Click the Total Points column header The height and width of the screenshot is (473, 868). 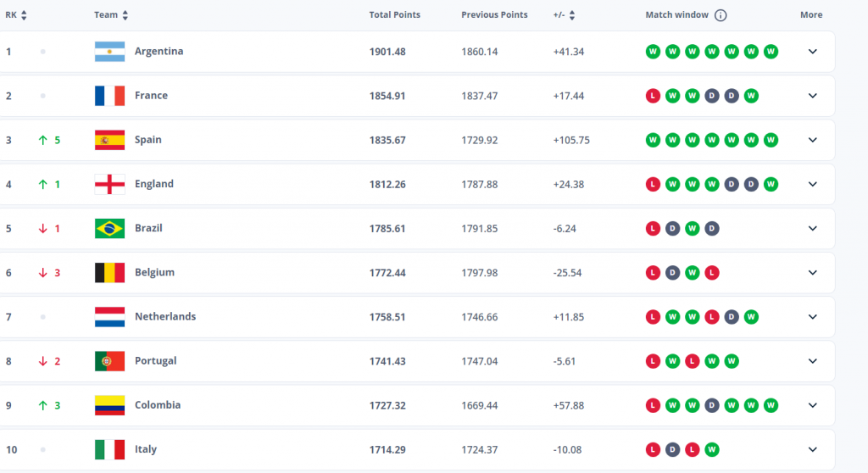pyautogui.click(x=394, y=15)
